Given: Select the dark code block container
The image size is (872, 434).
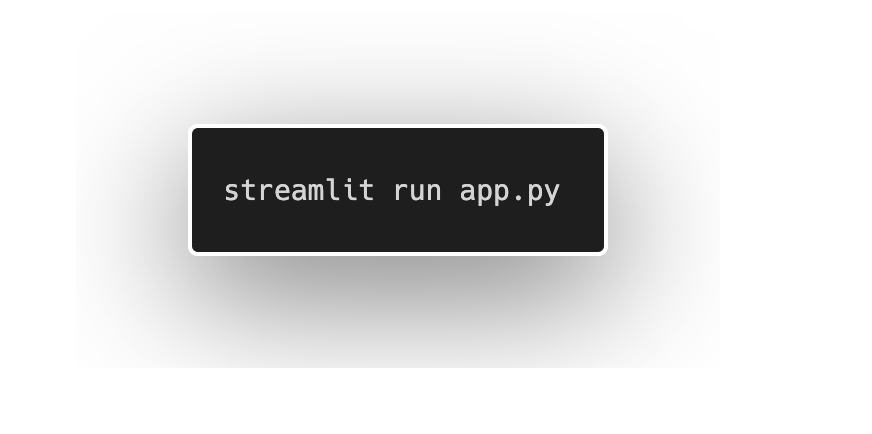Looking at the screenshot, I should coord(398,190).
